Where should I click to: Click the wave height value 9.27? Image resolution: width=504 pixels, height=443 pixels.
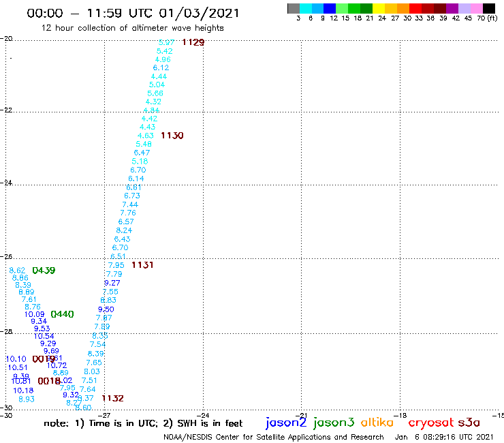pos(112,283)
